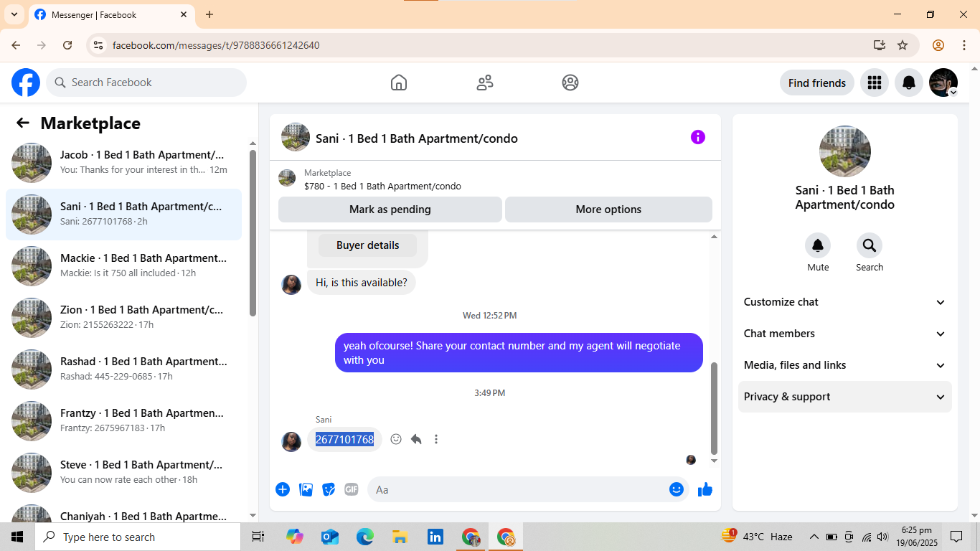Open Mackie's apartment chat
Viewport: 980px width, 551px height.
click(123, 265)
